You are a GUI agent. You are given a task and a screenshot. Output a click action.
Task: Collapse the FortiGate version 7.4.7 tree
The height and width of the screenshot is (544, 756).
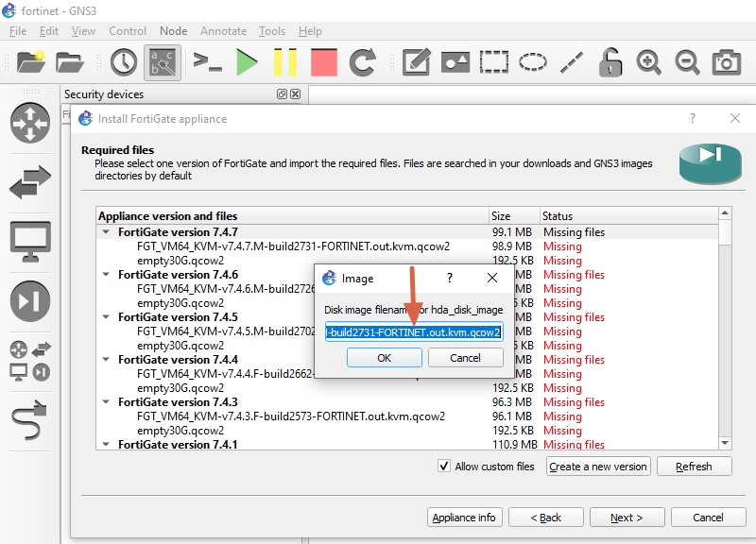[106, 232]
